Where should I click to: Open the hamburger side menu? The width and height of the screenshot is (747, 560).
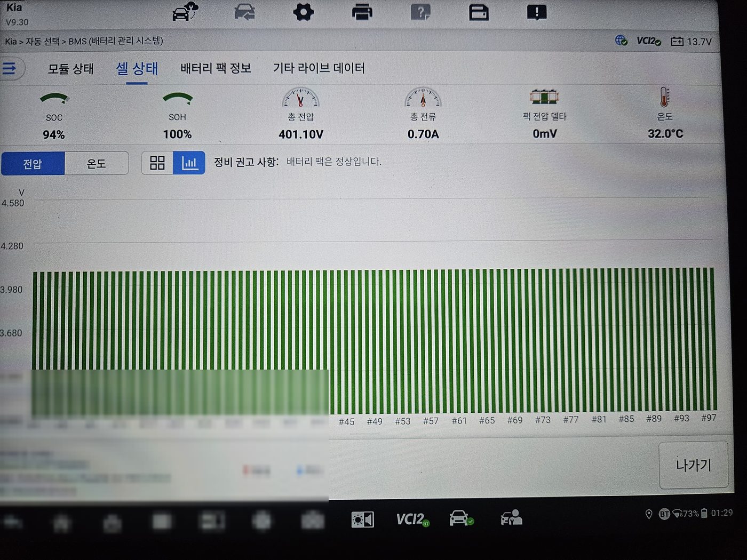(10, 68)
